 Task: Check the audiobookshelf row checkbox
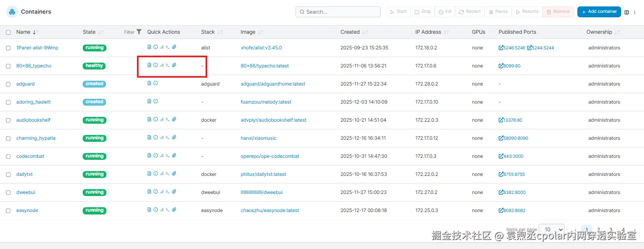click(8, 120)
